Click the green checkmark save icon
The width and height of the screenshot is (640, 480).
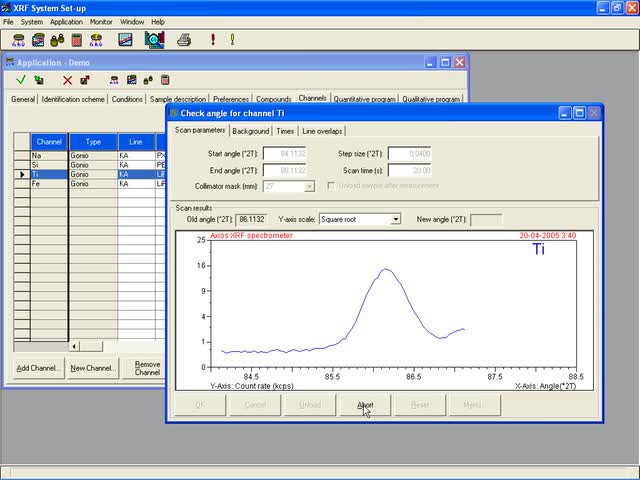click(x=21, y=80)
